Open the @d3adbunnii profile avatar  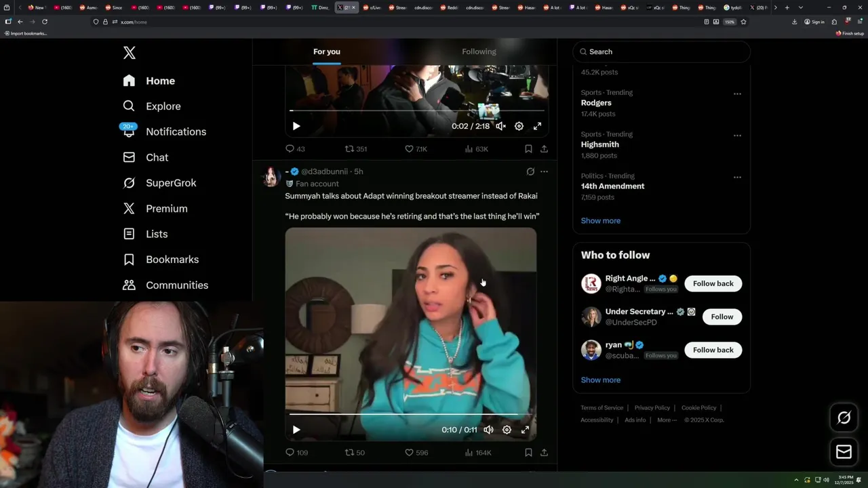pos(271,176)
